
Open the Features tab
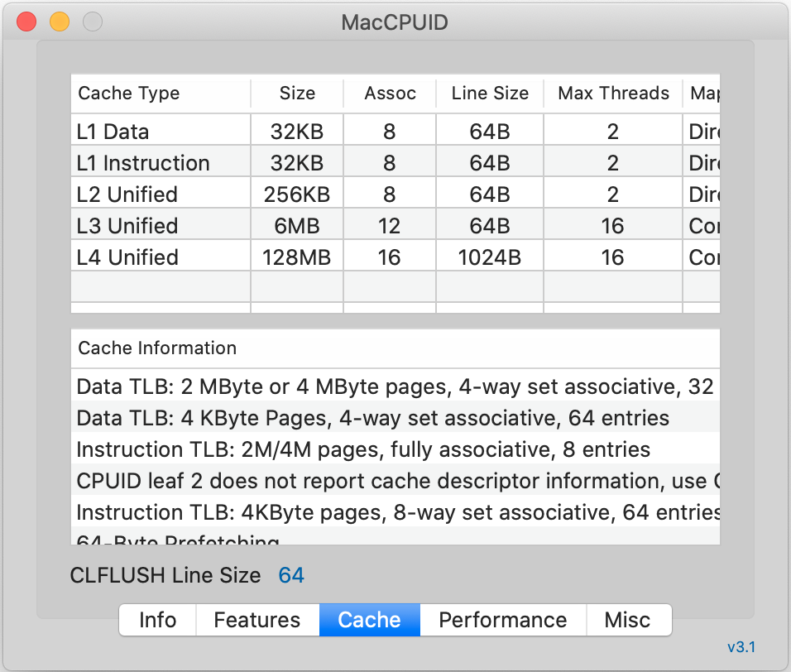click(257, 620)
